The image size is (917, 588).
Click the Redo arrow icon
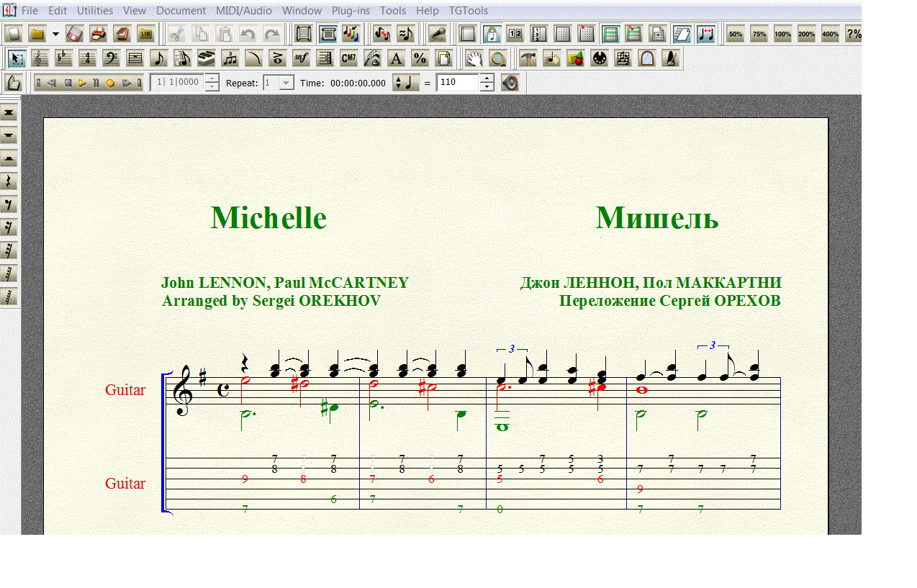271,34
